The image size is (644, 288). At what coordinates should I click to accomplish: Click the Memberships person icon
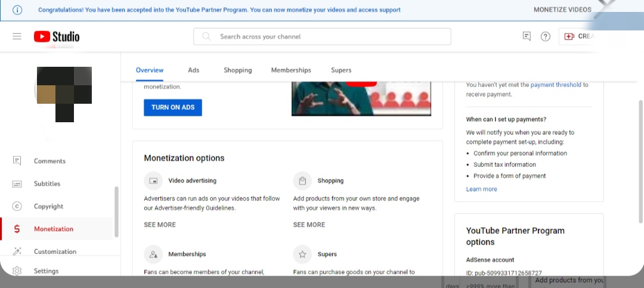153,255
